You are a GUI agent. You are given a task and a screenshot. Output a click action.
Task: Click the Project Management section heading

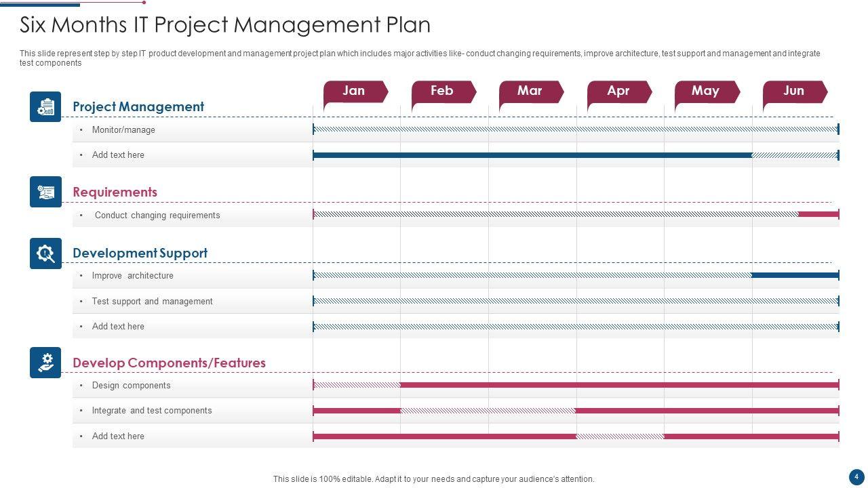138,107
